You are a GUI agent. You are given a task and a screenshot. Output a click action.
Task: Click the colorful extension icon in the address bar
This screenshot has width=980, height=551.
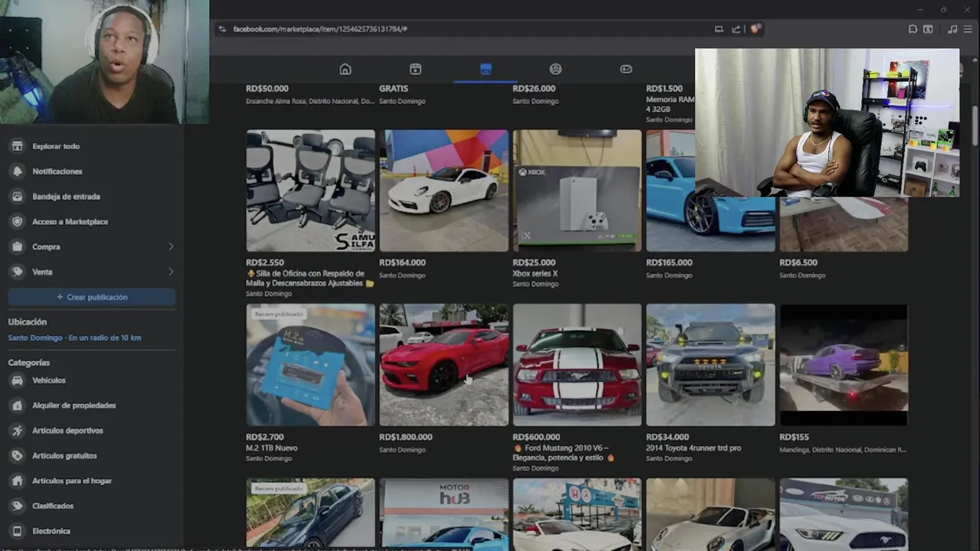(x=755, y=29)
